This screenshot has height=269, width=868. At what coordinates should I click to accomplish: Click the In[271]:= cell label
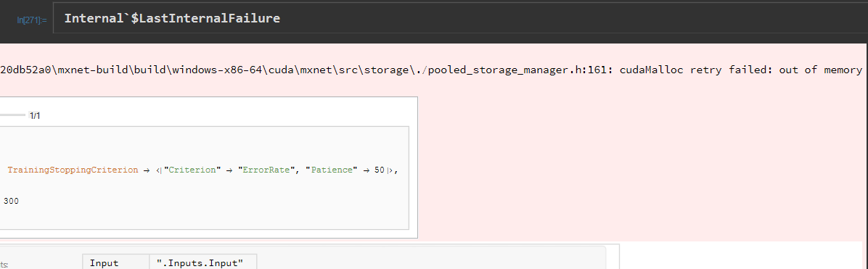tap(32, 20)
